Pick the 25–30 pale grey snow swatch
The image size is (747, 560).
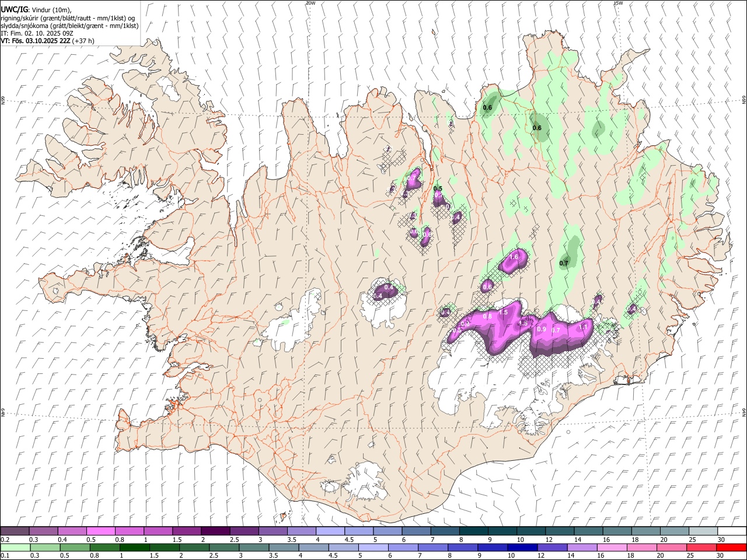click(703, 531)
